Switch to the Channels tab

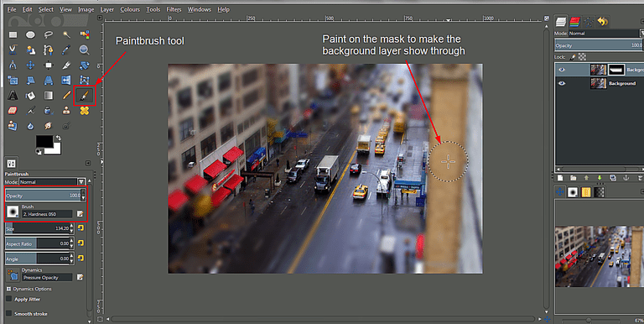coord(574,21)
